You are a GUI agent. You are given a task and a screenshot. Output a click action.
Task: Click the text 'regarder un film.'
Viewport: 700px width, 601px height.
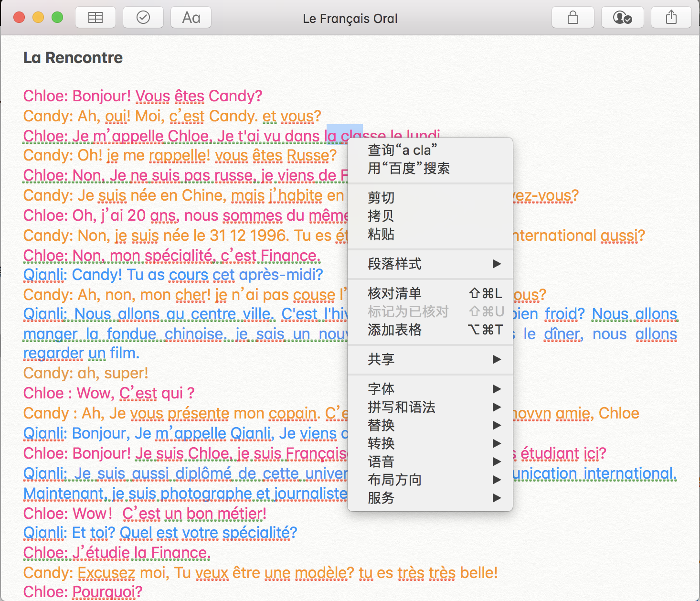82,353
